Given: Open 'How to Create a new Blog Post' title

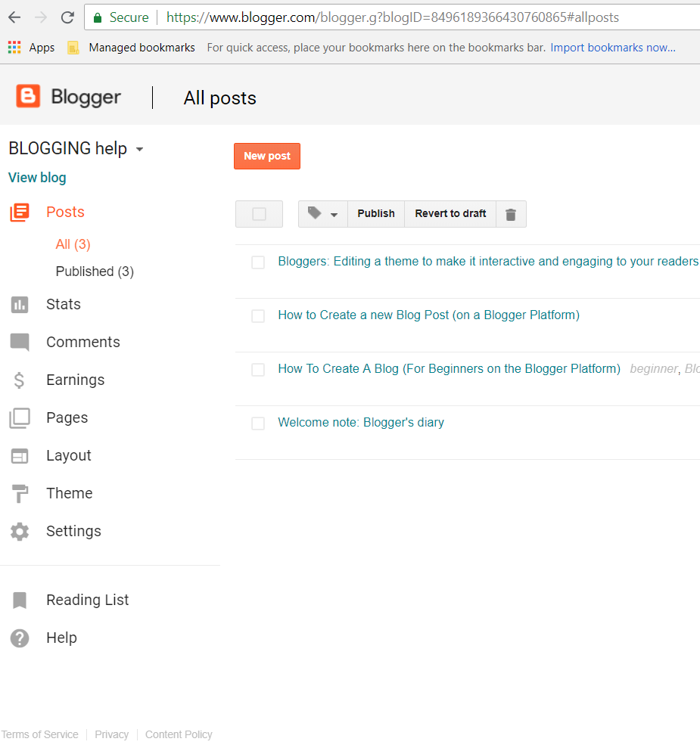Looking at the screenshot, I should point(429,315).
